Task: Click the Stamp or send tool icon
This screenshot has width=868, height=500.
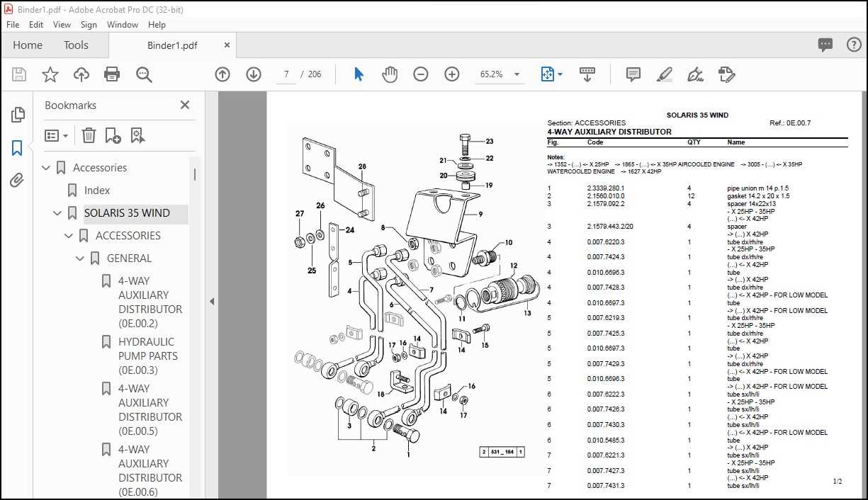Action: coord(726,74)
